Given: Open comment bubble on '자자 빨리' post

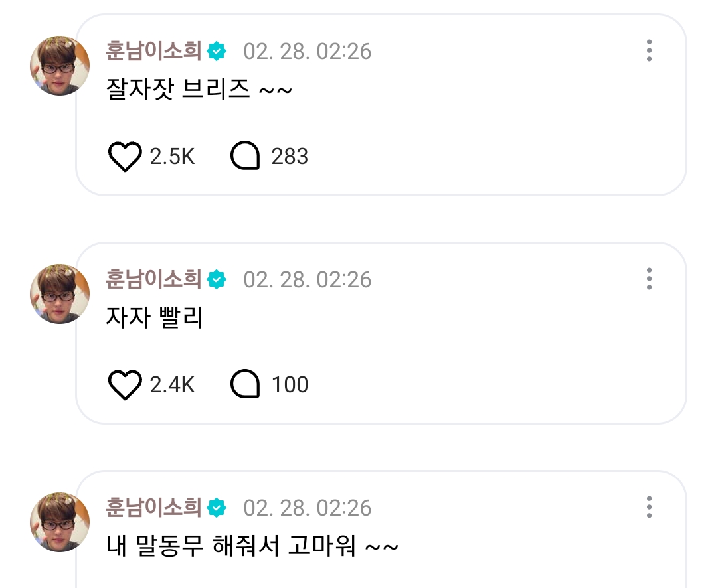Looking at the screenshot, I should [x=244, y=386].
